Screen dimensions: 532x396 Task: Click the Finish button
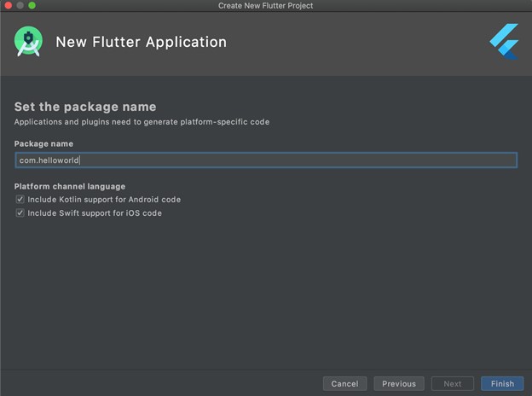click(x=502, y=384)
